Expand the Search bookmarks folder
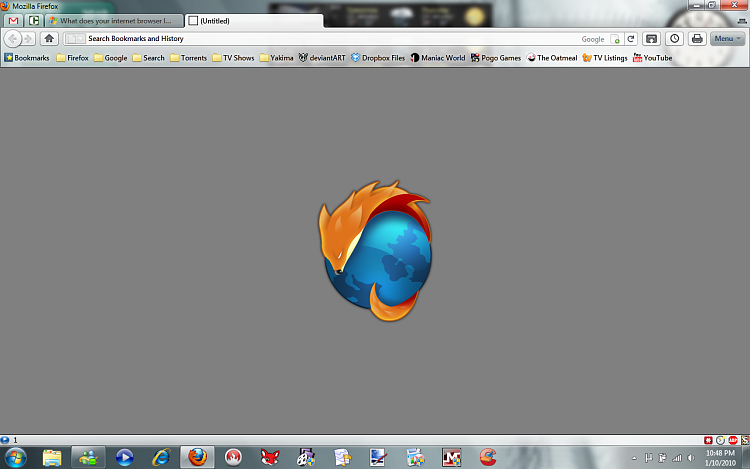Screen dimensions: 750x469 click(x=148, y=58)
